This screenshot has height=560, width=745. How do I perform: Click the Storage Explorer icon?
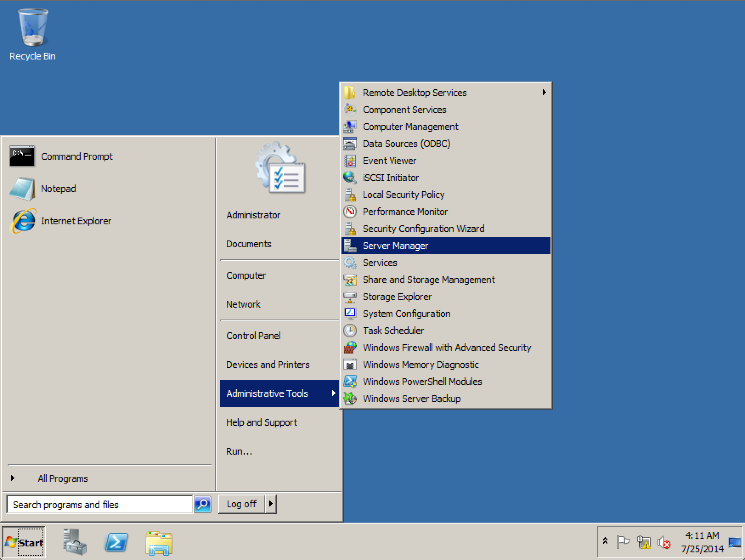350,297
